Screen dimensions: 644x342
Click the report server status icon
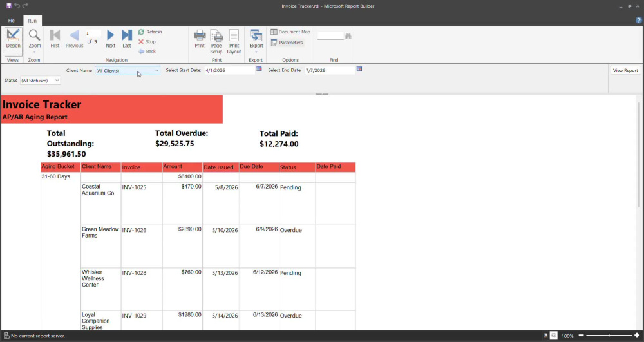(x=6, y=336)
